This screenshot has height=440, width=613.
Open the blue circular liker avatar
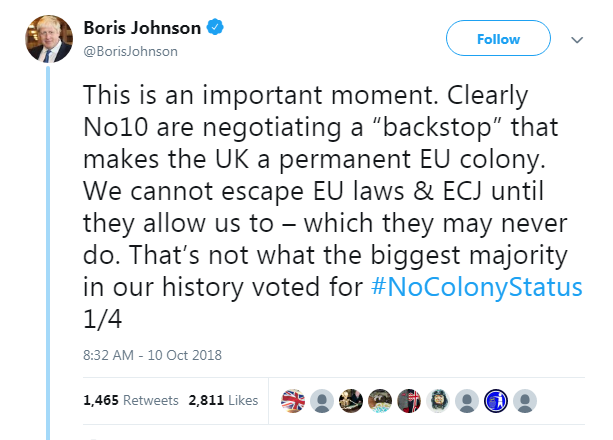[495, 401]
